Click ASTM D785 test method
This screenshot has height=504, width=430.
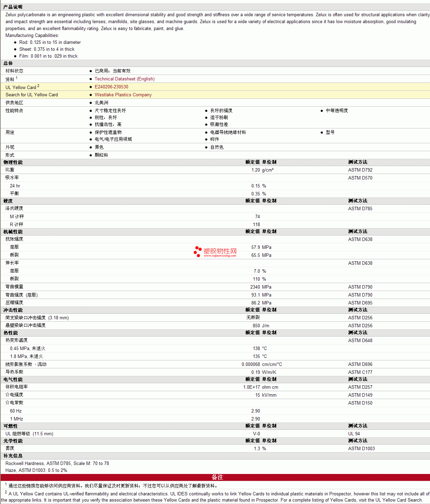click(x=360, y=209)
